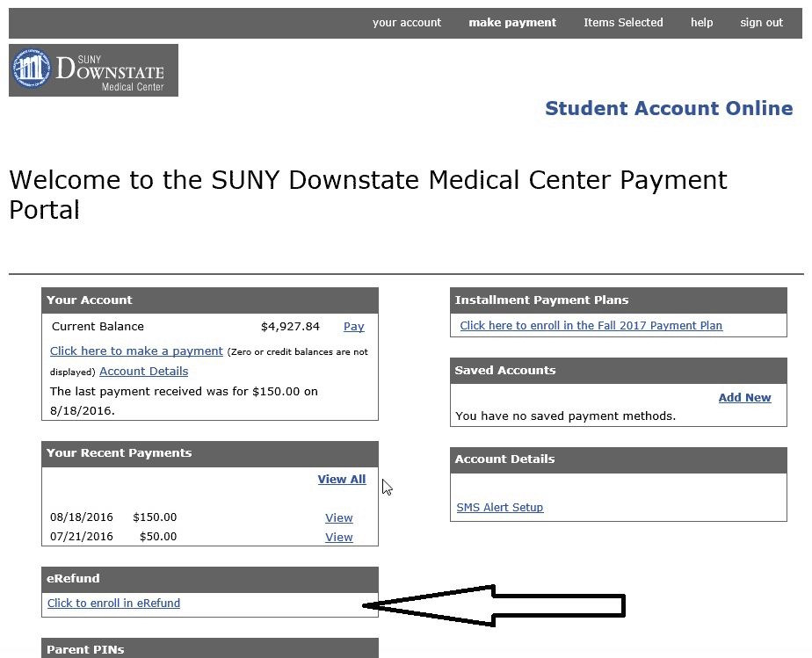The width and height of the screenshot is (812, 658).
Task: Click the 'Current Balance' label
Action: (x=98, y=327)
